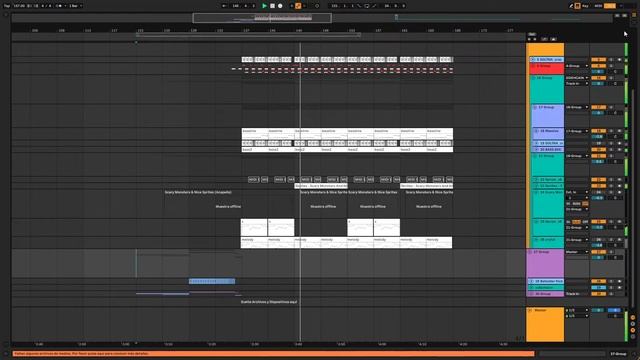This screenshot has width=640, height=360.
Task: Click the Set locator button
Action: [x=532, y=34]
